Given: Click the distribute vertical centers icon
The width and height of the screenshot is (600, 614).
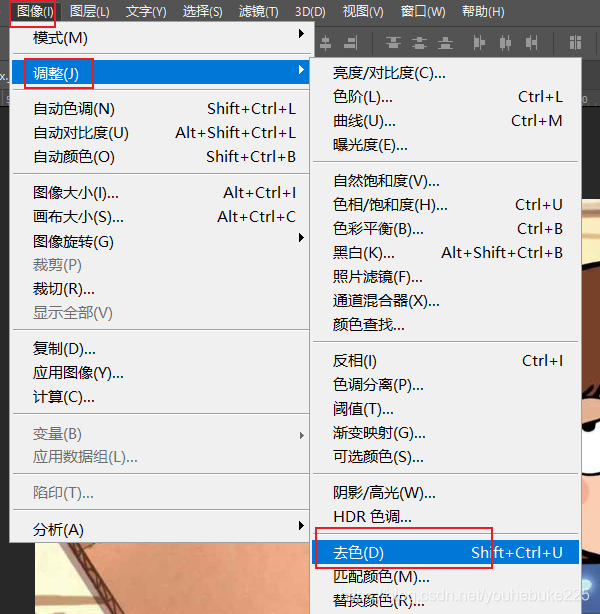Looking at the screenshot, I should click(419, 43).
